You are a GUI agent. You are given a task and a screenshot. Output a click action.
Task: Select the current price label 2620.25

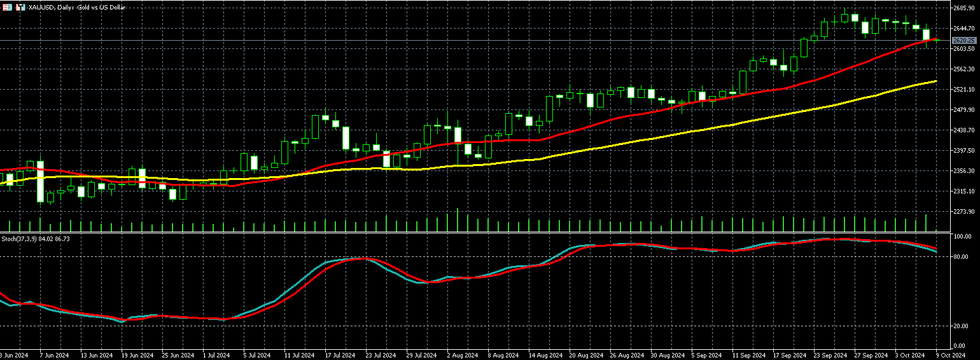click(965, 40)
